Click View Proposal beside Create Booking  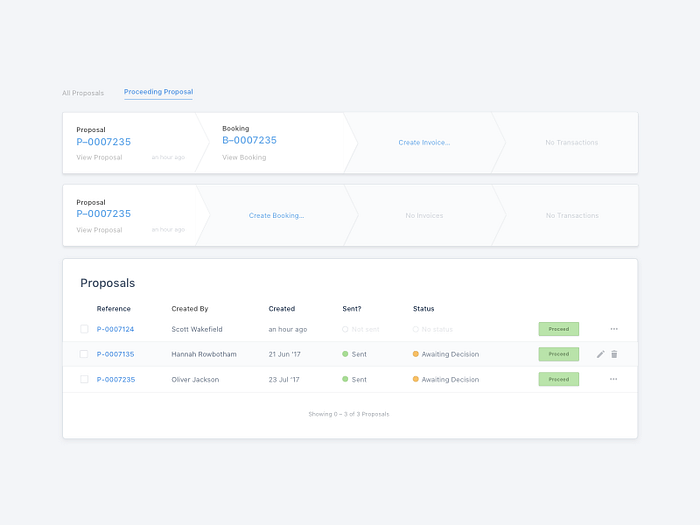click(99, 230)
